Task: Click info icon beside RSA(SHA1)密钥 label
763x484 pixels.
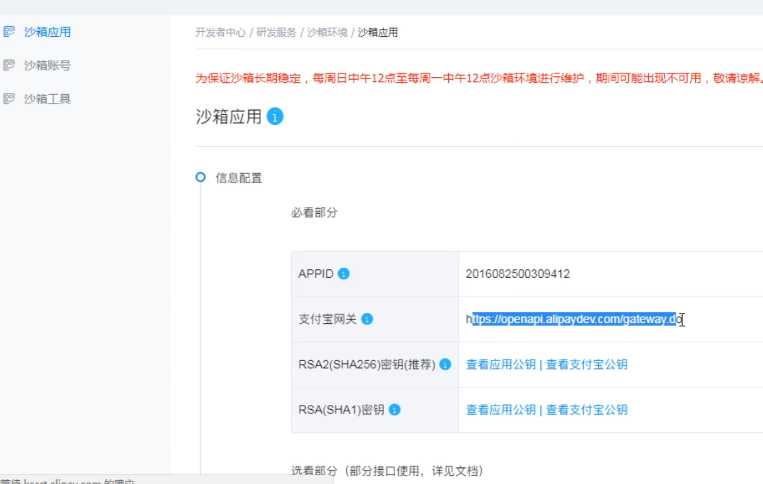Action: tap(395, 410)
